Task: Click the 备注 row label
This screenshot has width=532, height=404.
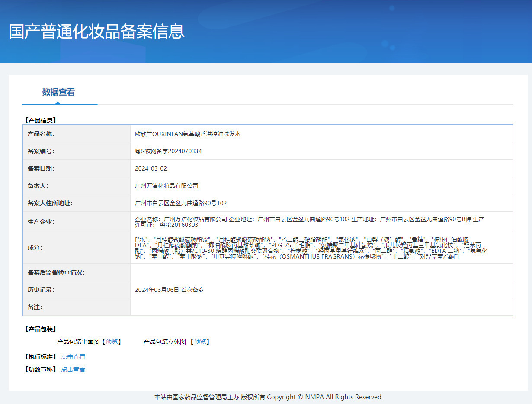Action: [35, 307]
